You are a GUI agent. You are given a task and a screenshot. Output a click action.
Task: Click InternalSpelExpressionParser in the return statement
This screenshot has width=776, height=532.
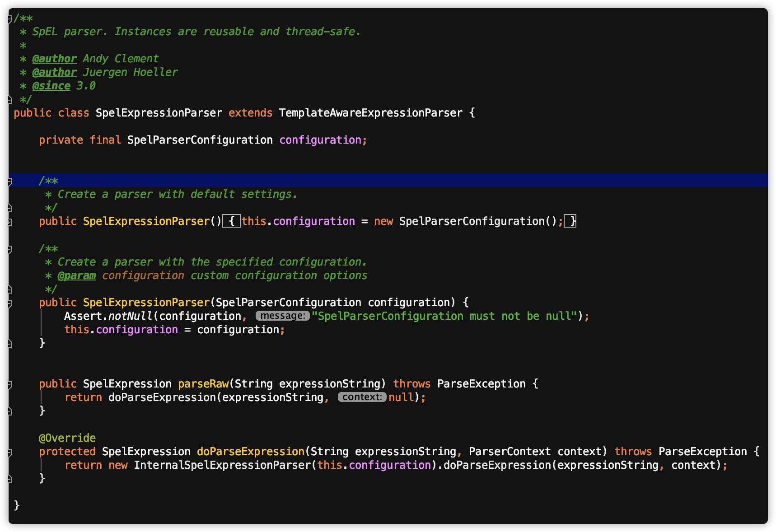222,465
